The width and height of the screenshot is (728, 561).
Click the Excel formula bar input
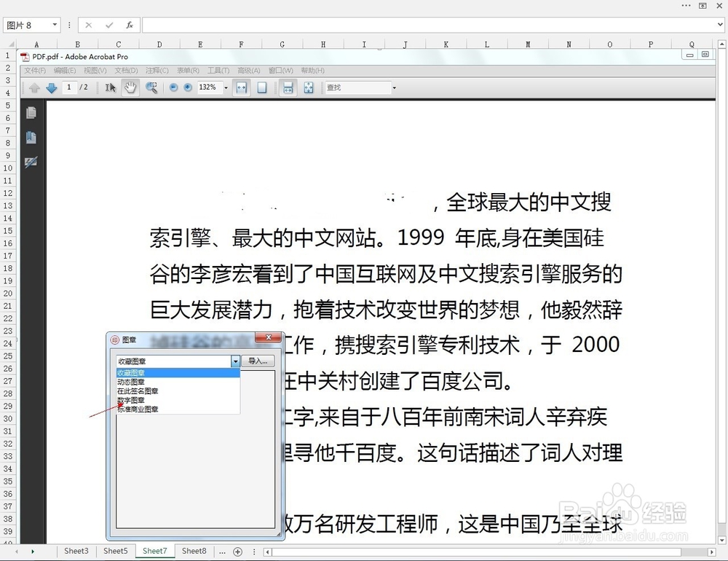(429, 25)
